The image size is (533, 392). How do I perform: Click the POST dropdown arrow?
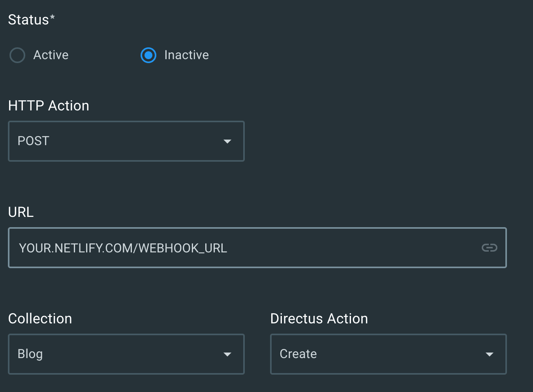pyautogui.click(x=227, y=141)
